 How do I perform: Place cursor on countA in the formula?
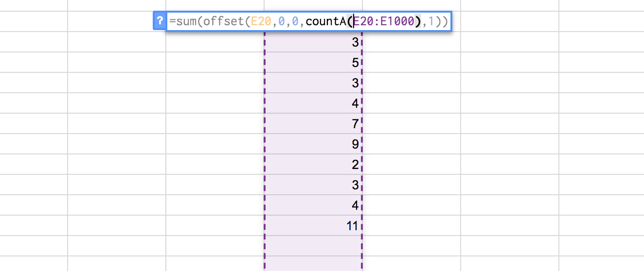click(326, 22)
